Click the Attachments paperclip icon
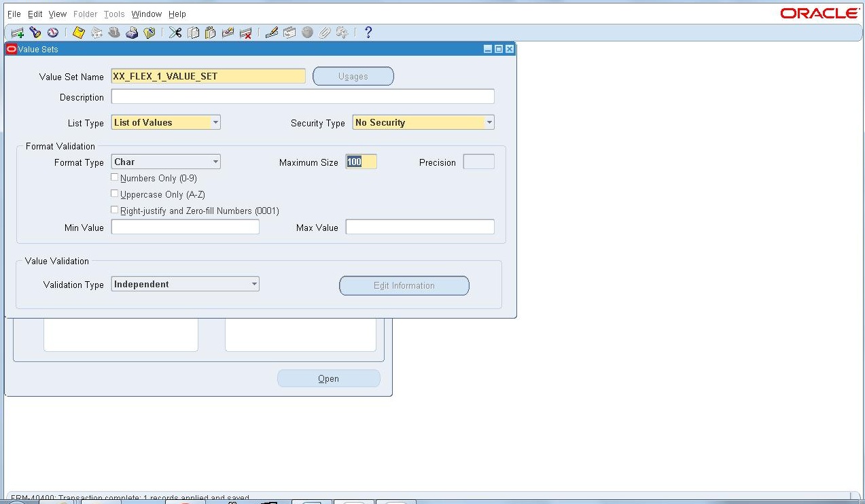The height and width of the screenshot is (504, 865). pyautogui.click(x=325, y=32)
